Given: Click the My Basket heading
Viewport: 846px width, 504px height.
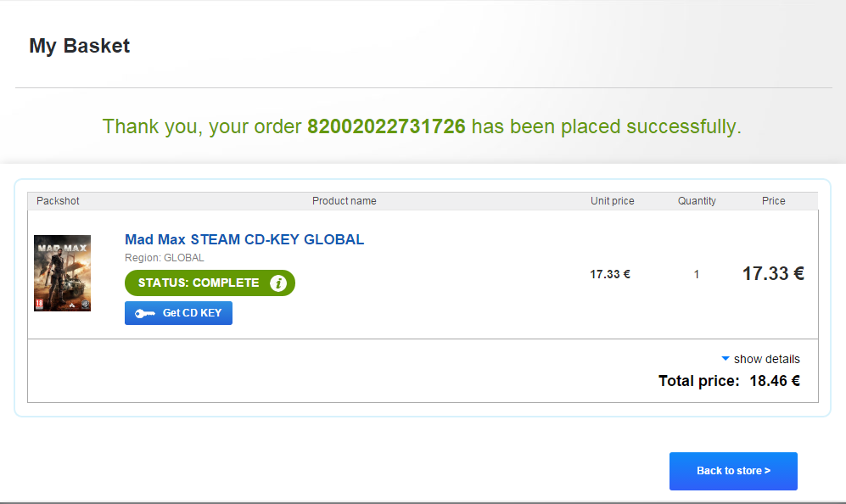Looking at the screenshot, I should click(79, 46).
